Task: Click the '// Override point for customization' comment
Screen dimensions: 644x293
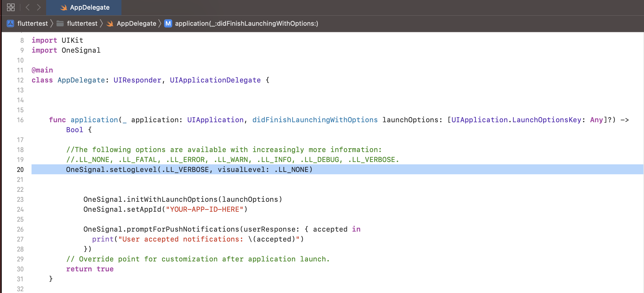Action: (198, 259)
